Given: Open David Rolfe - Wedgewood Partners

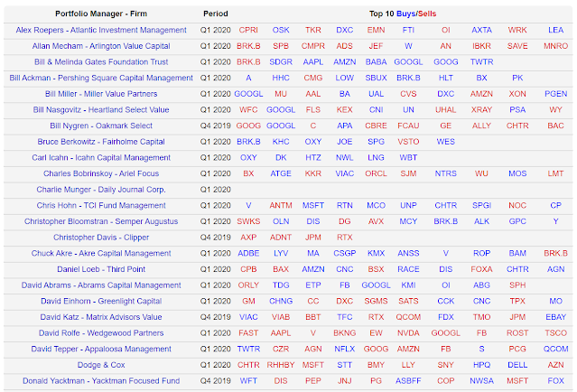Looking at the screenshot, I should [101, 333].
